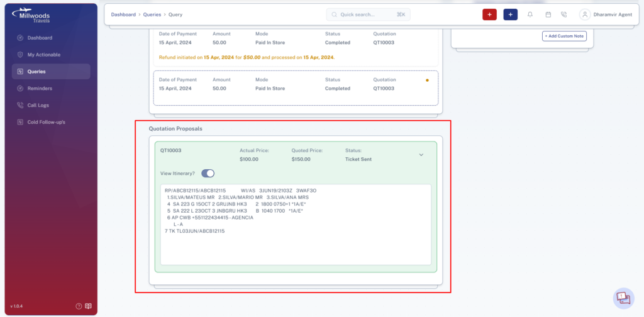The width and height of the screenshot is (644, 317).
Task: Open the calendar icon in top bar
Action: click(x=548, y=14)
